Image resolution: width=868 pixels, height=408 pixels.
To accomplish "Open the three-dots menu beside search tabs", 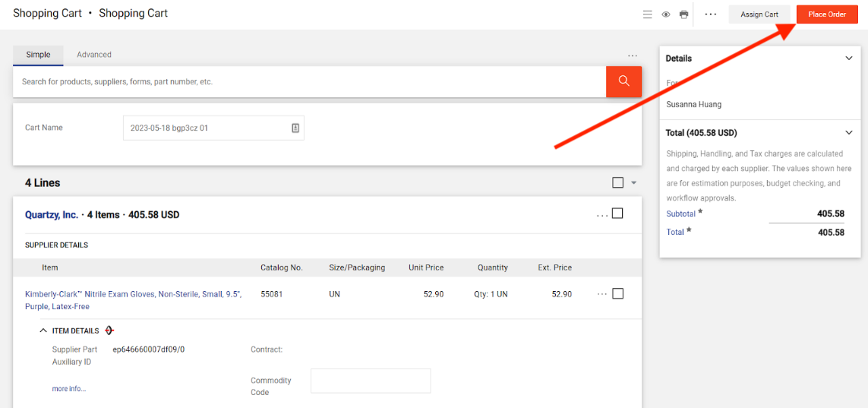I will 633,55.
